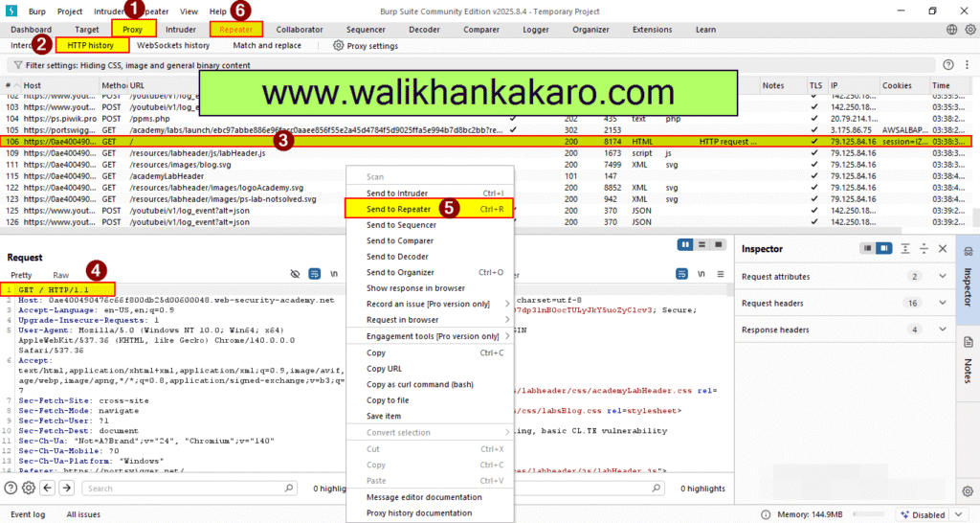Click the globe icon in tab bar
The height and width of the screenshot is (523, 980).
pos(951,30)
